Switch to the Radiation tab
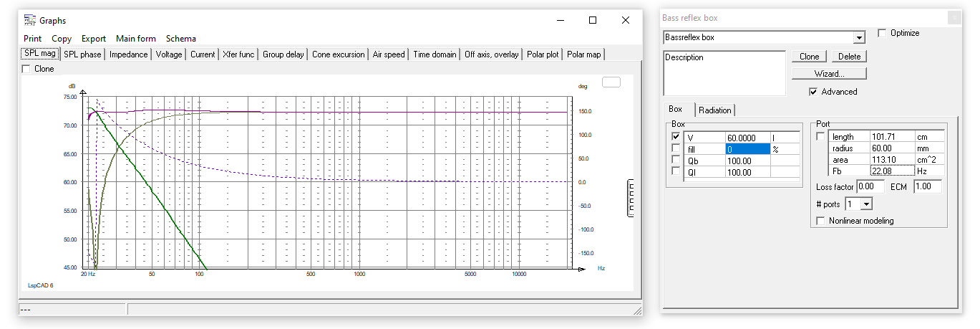This screenshot has width=980, height=329. pyautogui.click(x=715, y=110)
